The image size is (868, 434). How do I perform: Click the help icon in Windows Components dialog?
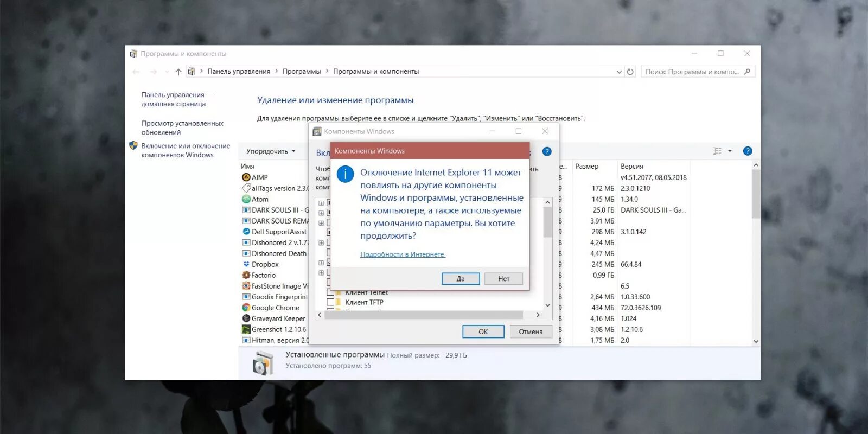pos(547,151)
